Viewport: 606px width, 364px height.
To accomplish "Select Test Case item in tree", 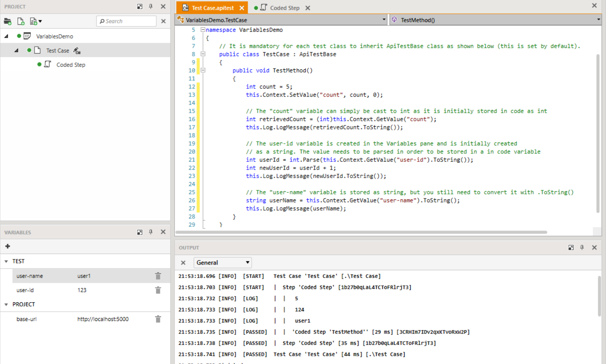I will pyautogui.click(x=58, y=50).
